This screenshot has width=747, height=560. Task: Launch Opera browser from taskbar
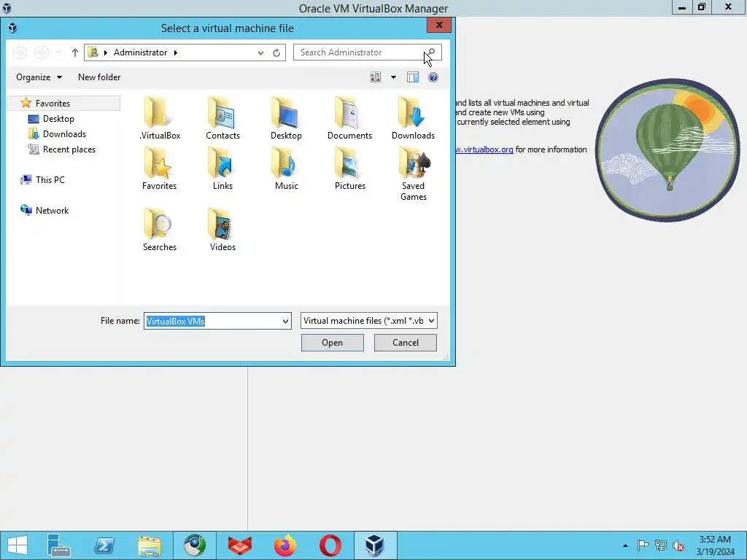330,545
